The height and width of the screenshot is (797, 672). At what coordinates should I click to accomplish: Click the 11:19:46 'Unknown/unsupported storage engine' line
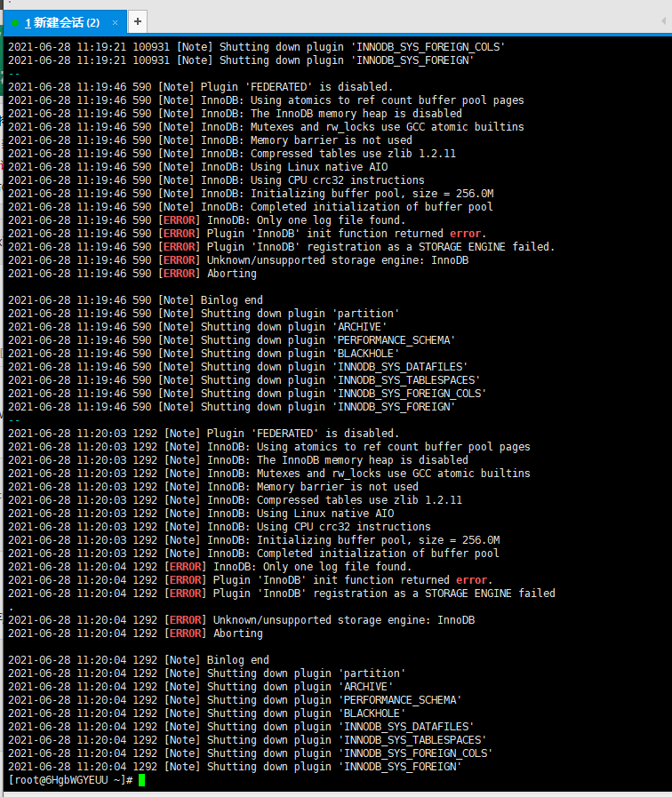click(238, 260)
